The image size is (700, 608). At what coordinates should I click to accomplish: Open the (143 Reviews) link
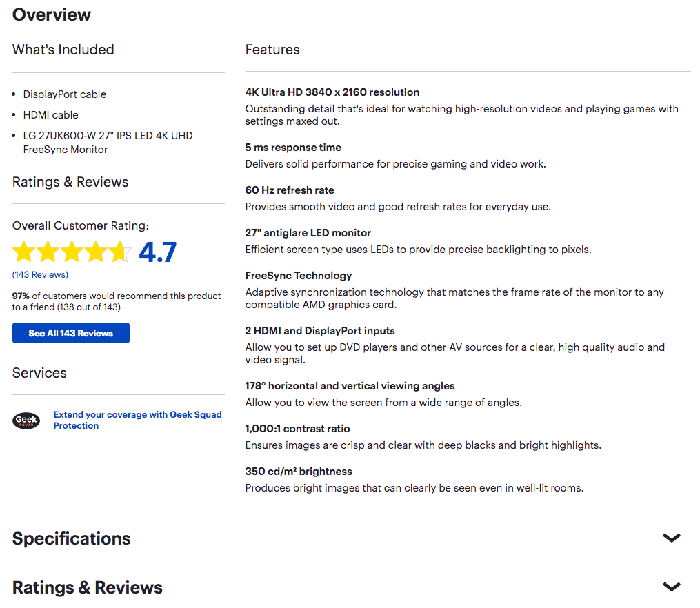click(x=40, y=275)
